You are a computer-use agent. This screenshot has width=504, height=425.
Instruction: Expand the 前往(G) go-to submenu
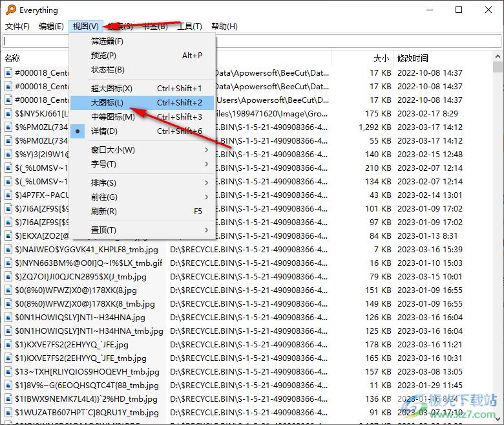(142, 197)
